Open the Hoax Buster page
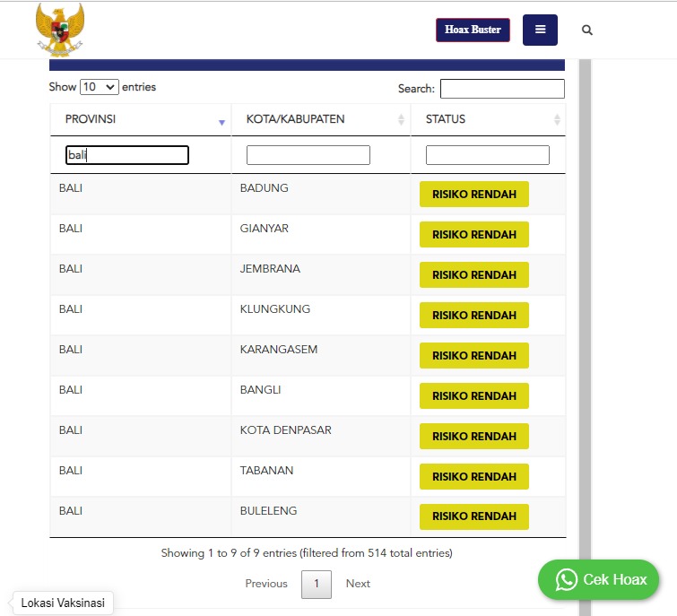The height and width of the screenshot is (616, 677). [473, 30]
